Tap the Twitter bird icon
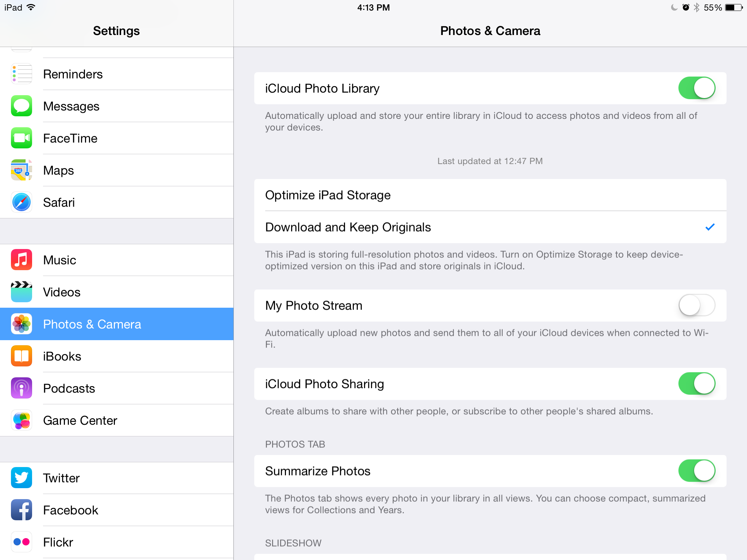The image size is (747, 560). pos(22,478)
